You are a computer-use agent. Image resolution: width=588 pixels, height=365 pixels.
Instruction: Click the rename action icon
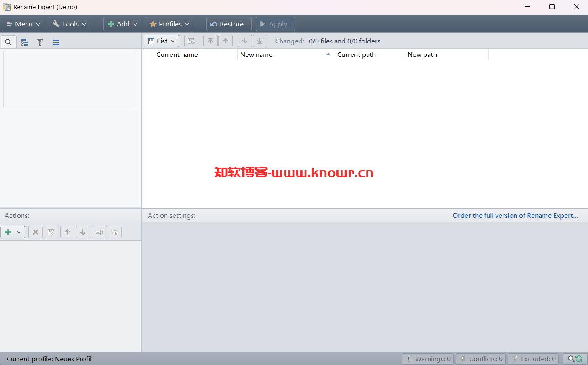pos(99,232)
